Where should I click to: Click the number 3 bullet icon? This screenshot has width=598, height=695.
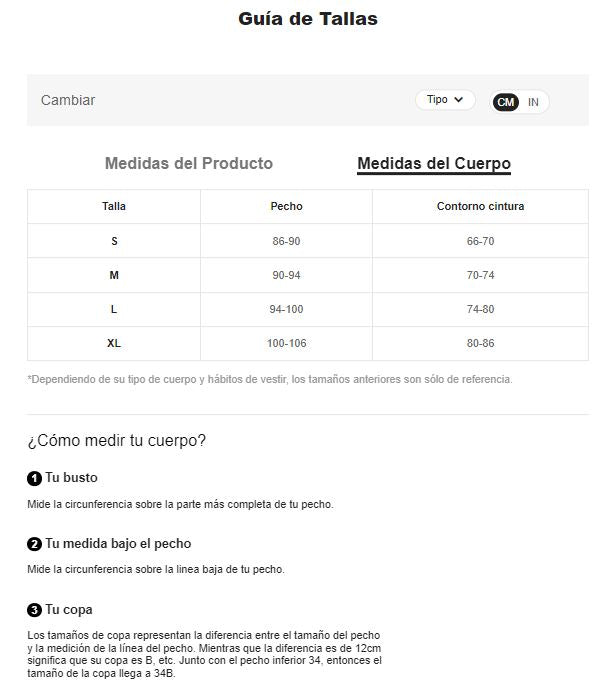[34, 610]
